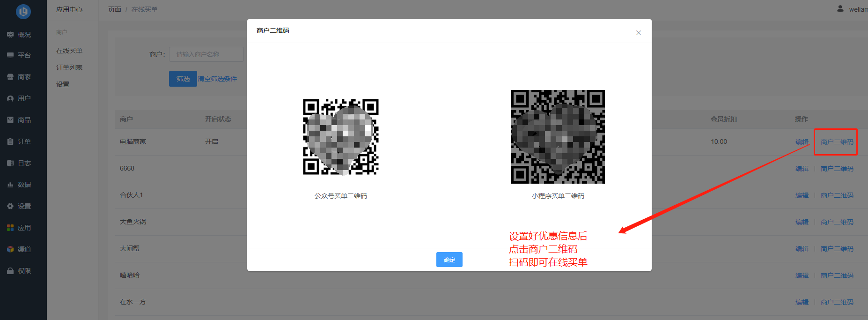Viewport: 868px width, 320px height.
Task: Click merchant name 电脑商家
Action: point(133,141)
